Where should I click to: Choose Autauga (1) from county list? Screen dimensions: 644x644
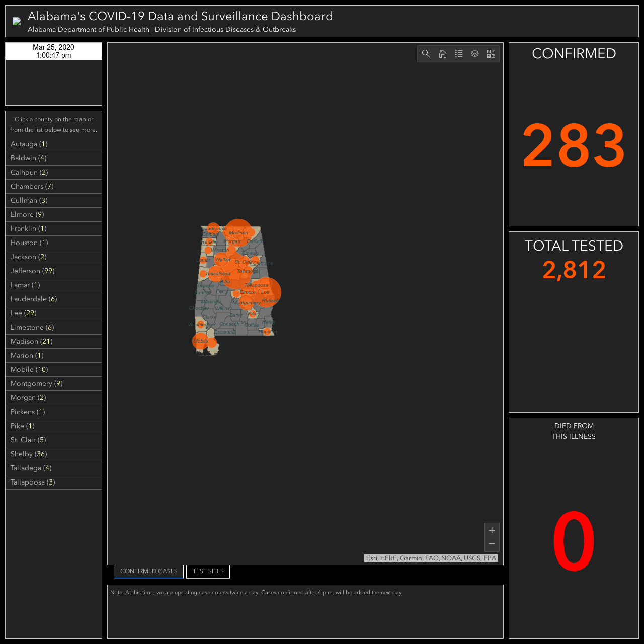tap(54, 144)
